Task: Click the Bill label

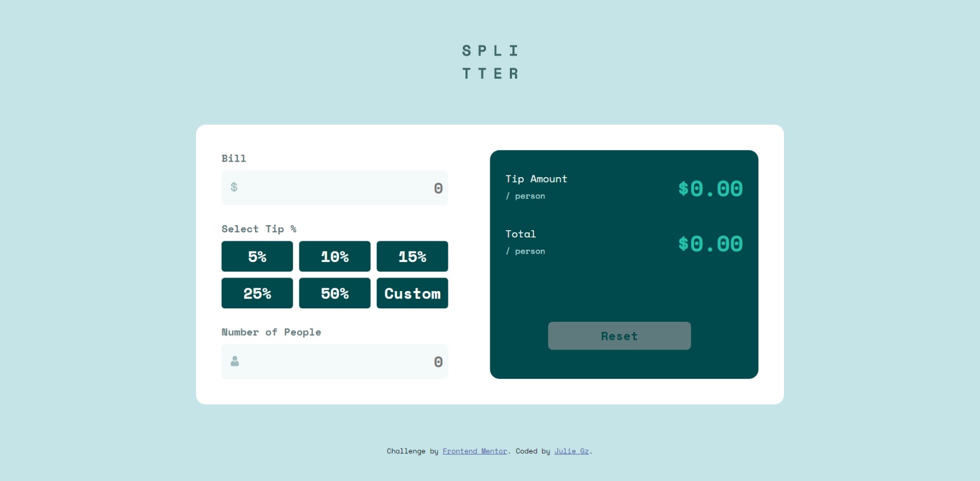Action: coord(233,159)
